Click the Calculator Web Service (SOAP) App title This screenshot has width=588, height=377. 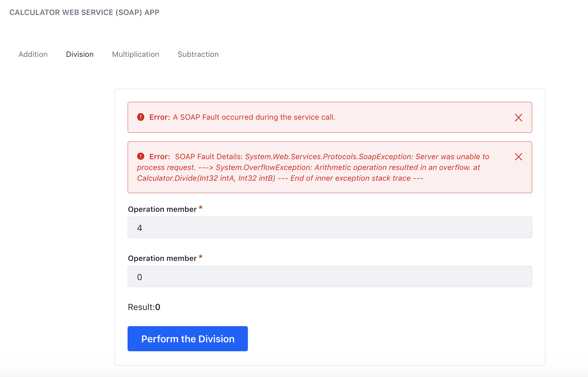pyautogui.click(x=84, y=12)
